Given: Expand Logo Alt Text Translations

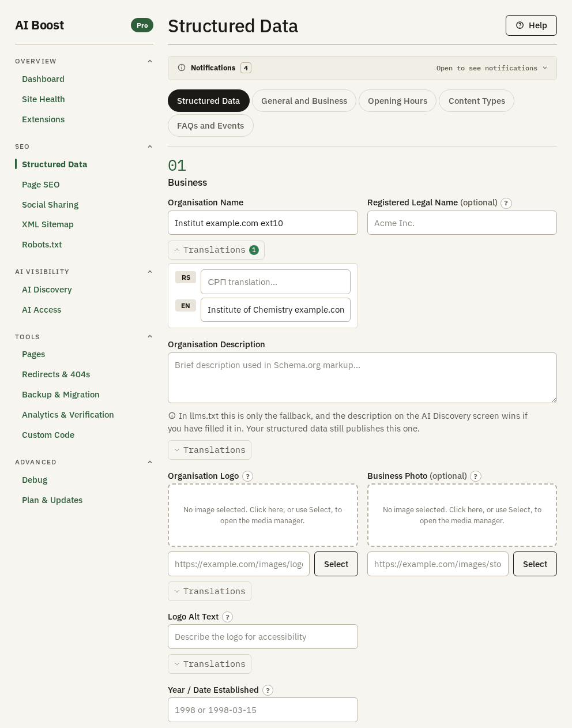Looking at the screenshot, I should 209,664.
